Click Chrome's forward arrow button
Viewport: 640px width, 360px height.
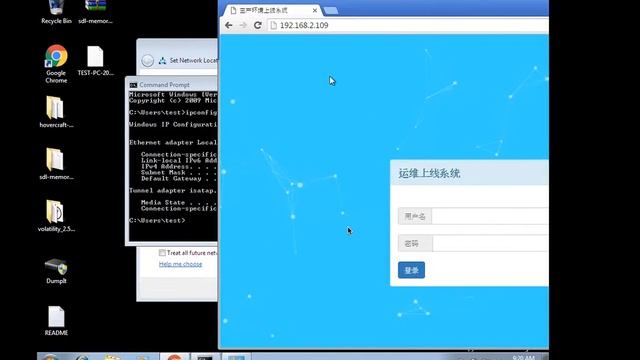click(243, 25)
